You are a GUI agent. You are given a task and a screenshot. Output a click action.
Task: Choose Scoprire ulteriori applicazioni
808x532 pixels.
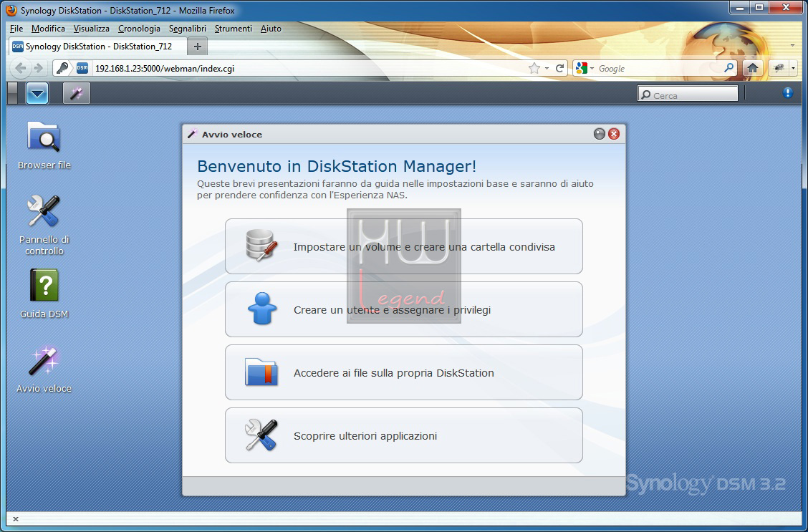(403, 435)
